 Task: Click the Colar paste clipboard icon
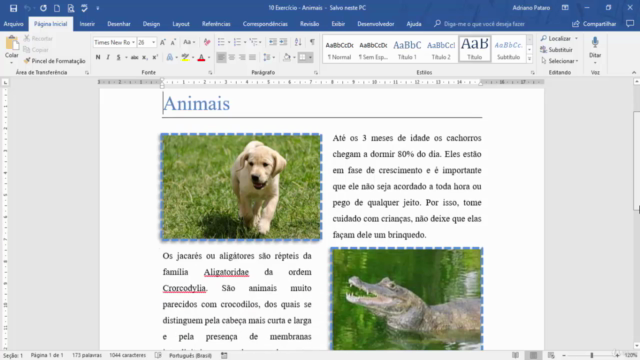tap(12, 44)
